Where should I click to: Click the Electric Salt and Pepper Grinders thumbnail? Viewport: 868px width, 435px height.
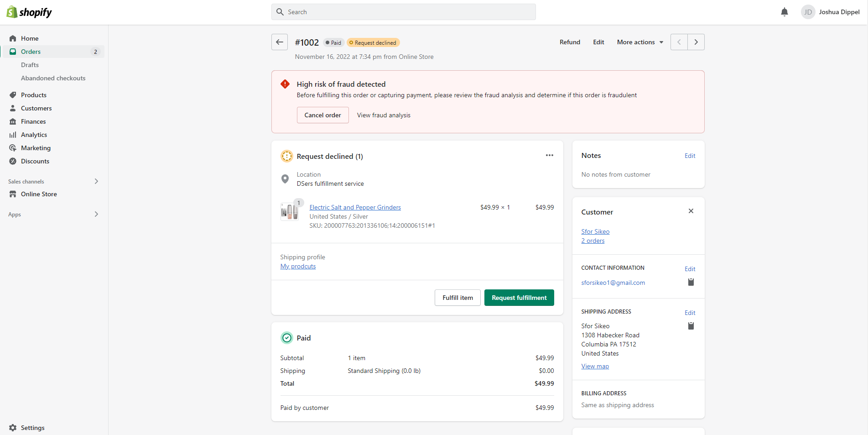(289, 212)
